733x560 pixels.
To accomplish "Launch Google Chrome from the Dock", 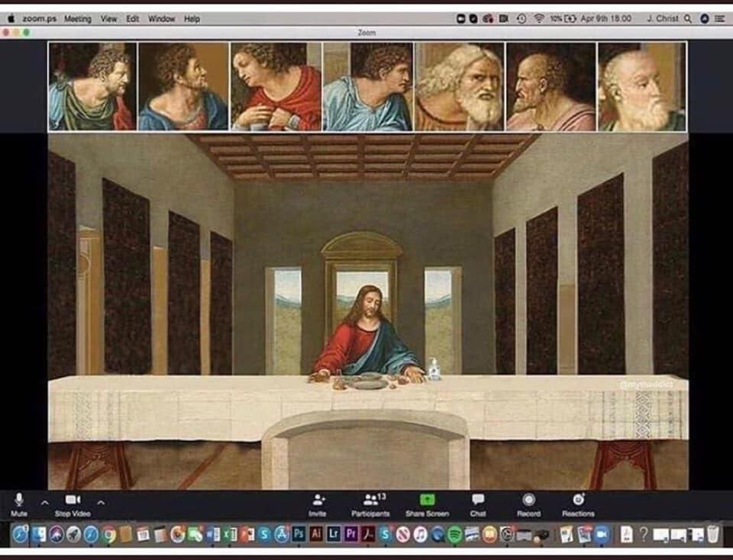I will point(108,534).
